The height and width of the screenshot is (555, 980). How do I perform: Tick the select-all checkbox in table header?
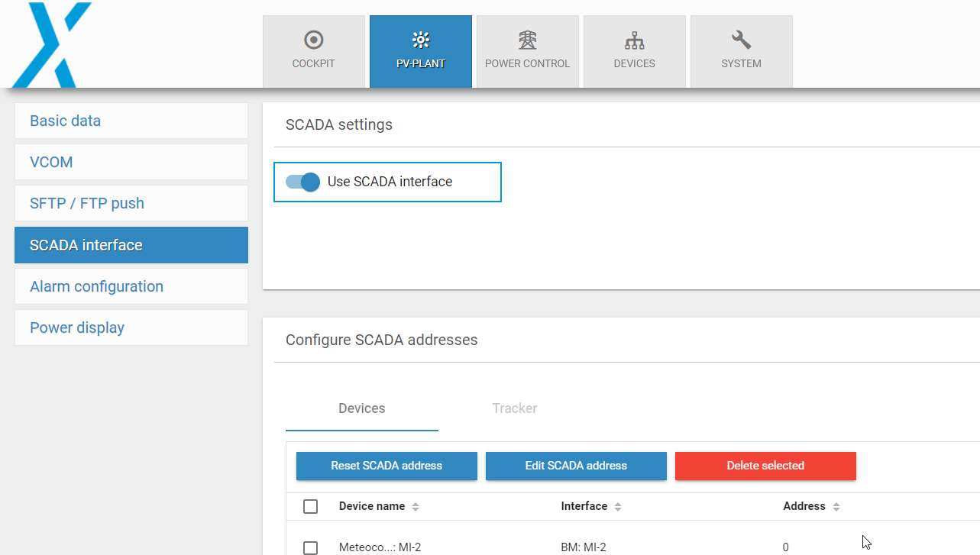(310, 507)
